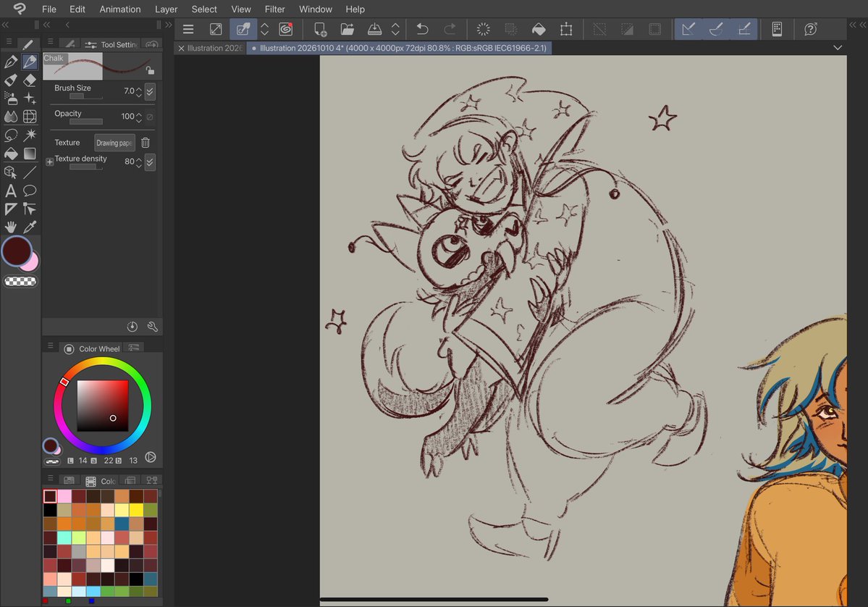Select the Hand move tool
868x607 pixels.
click(11, 227)
